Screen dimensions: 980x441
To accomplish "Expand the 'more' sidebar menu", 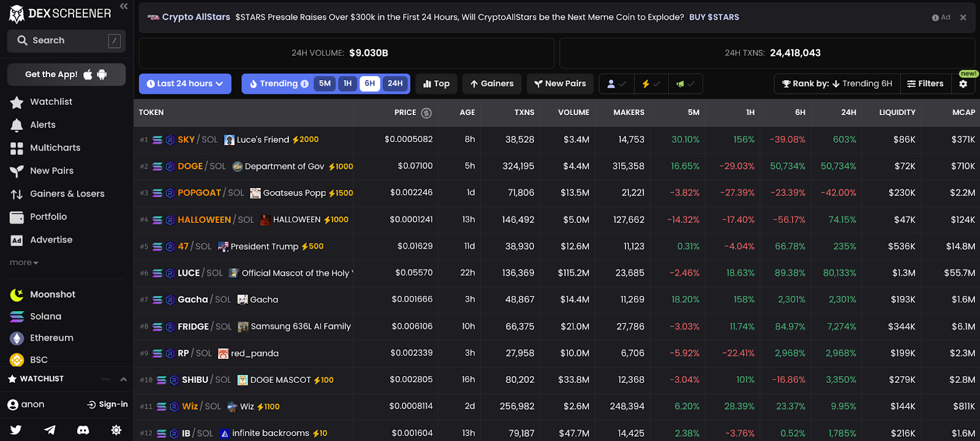I will [24, 262].
